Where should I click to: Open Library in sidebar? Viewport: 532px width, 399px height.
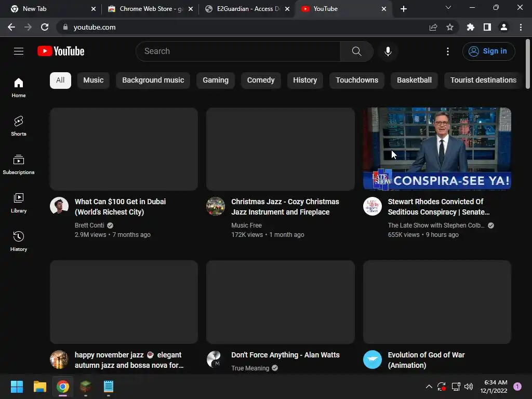point(19,203)
